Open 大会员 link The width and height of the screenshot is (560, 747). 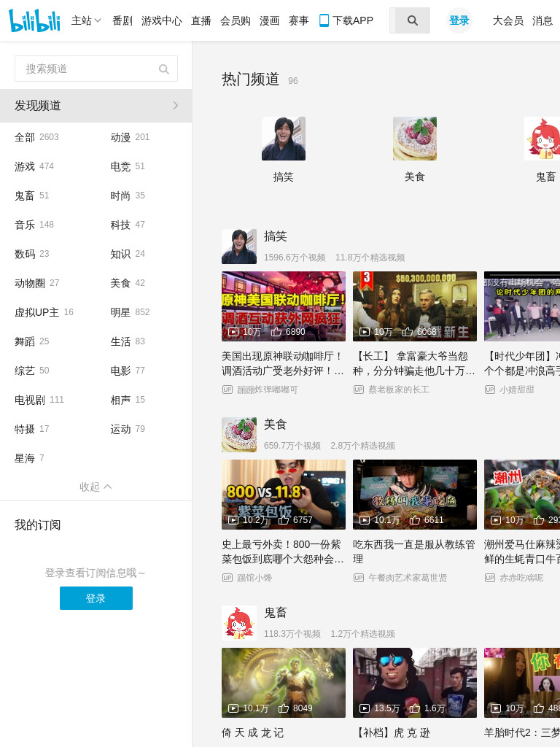pyautogui.click(x=508, y=20)
